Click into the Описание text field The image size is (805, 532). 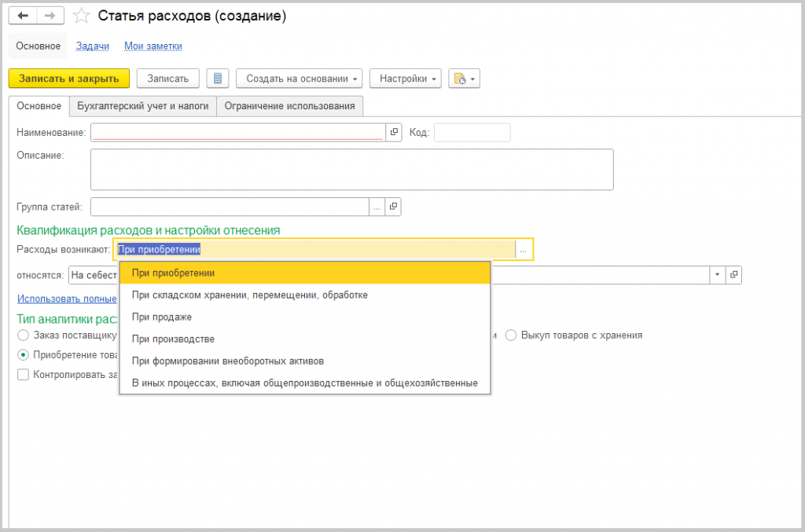pos(351,169)
